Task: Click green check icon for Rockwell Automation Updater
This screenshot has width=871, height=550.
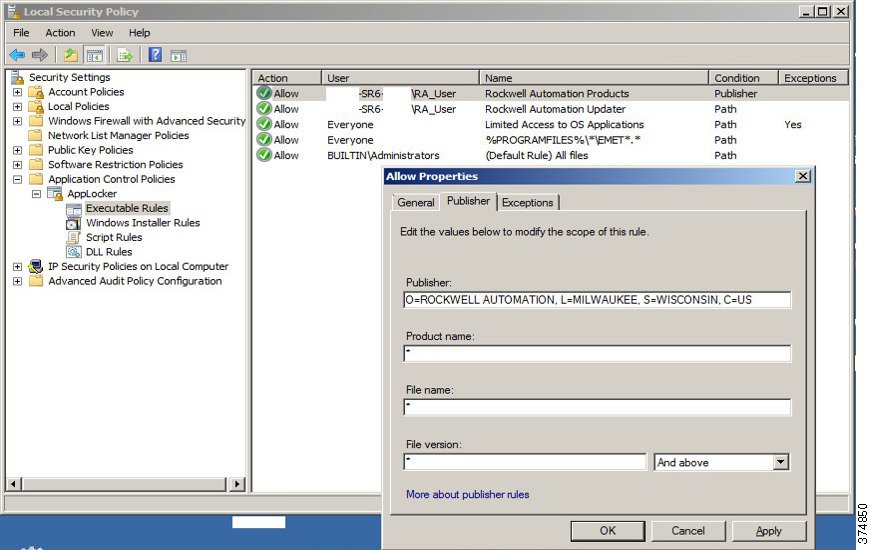Action: click(x=264, y=109)
